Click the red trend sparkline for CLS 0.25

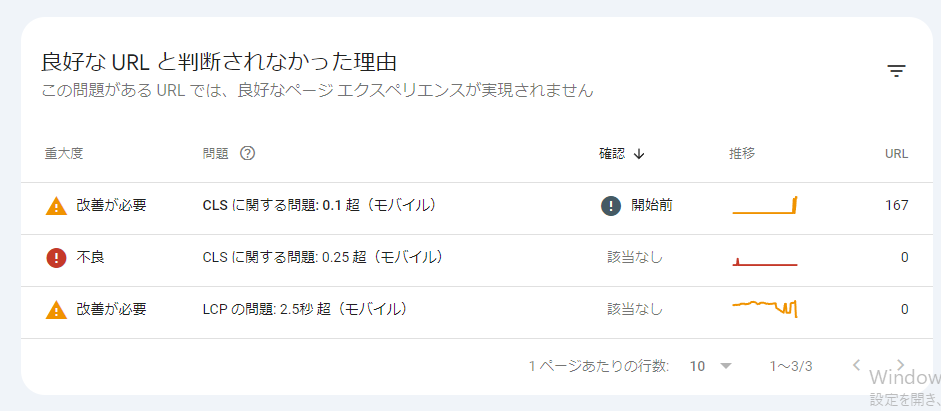coord(765,260)
